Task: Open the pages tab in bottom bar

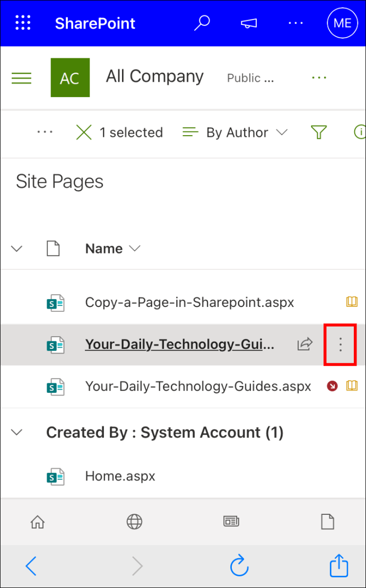Action: [328, 522]
